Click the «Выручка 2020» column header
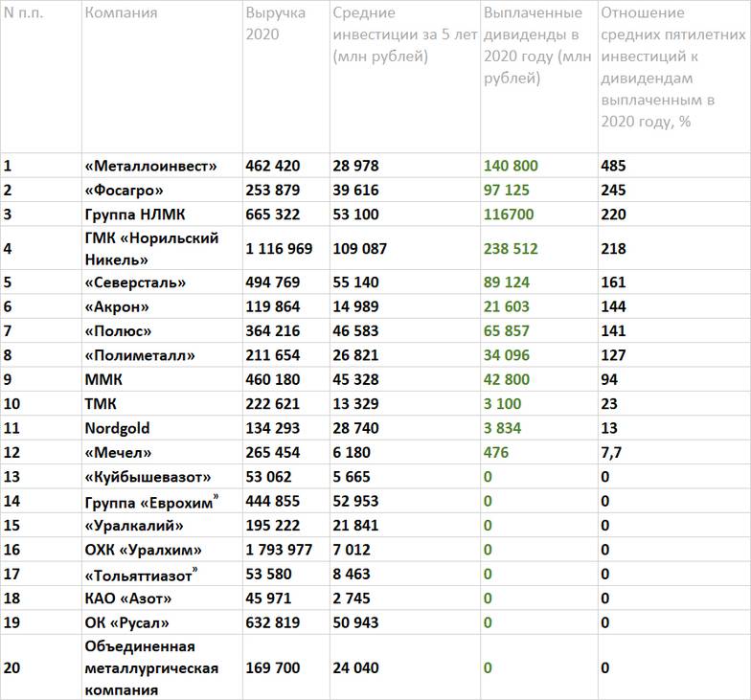Viewport: 751px width, 700px height. pos(276,24)
